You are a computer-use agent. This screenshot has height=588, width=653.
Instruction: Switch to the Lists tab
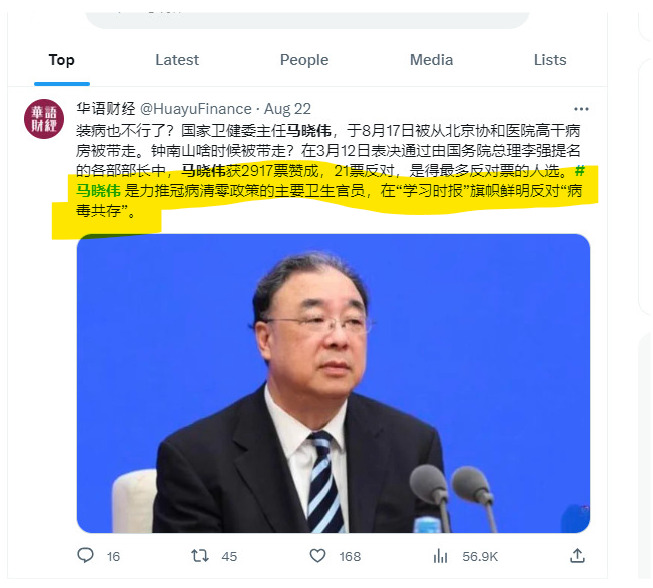tap(550, 60)
